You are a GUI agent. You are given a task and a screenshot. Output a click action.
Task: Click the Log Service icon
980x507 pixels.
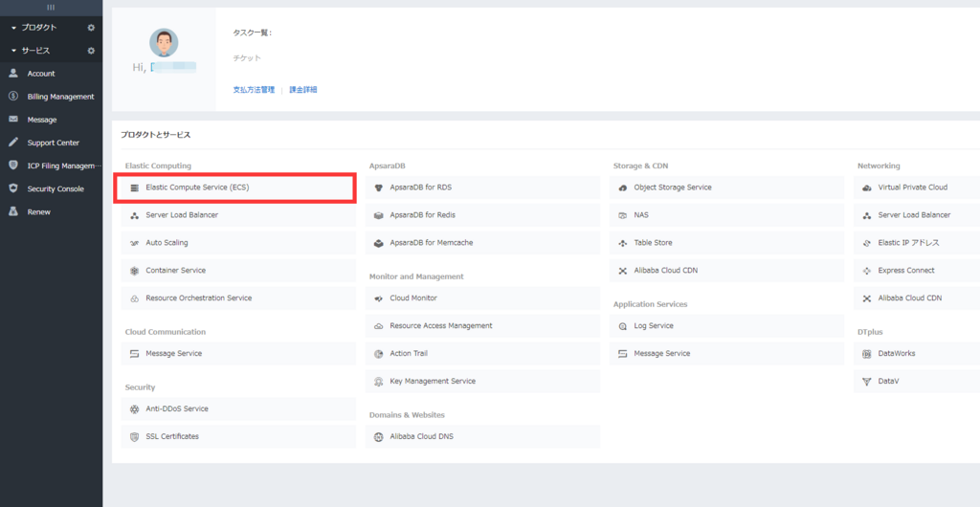pos(622,326)
